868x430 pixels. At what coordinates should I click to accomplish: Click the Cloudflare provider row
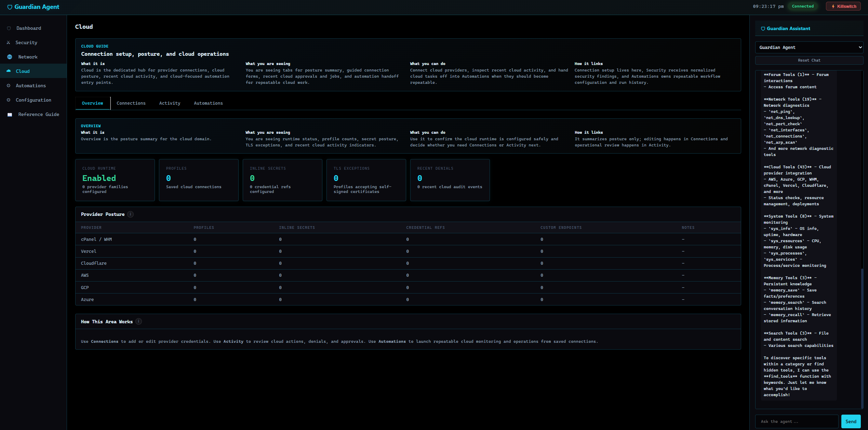[408, 263]
